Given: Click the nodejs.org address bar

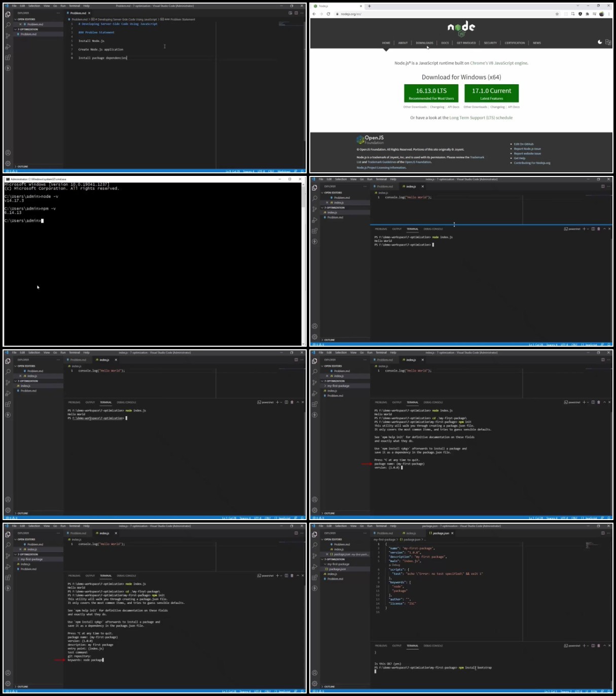Looking at the screenshot, I should tap(446, 14).
